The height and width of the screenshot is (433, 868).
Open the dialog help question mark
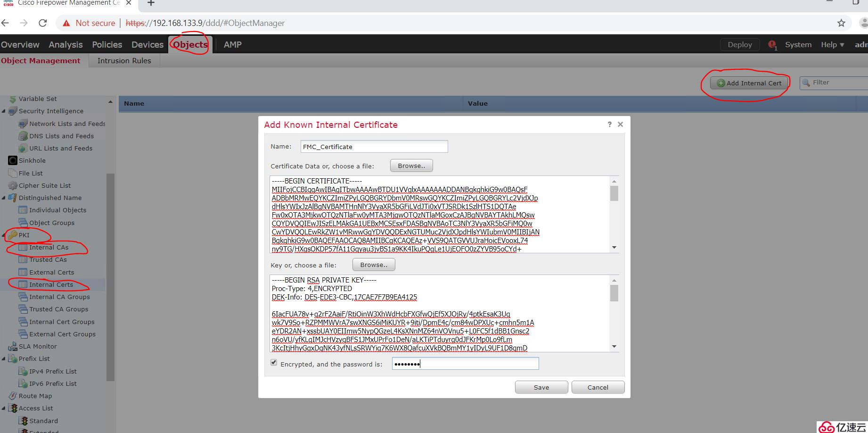click(x=609, y=125)
